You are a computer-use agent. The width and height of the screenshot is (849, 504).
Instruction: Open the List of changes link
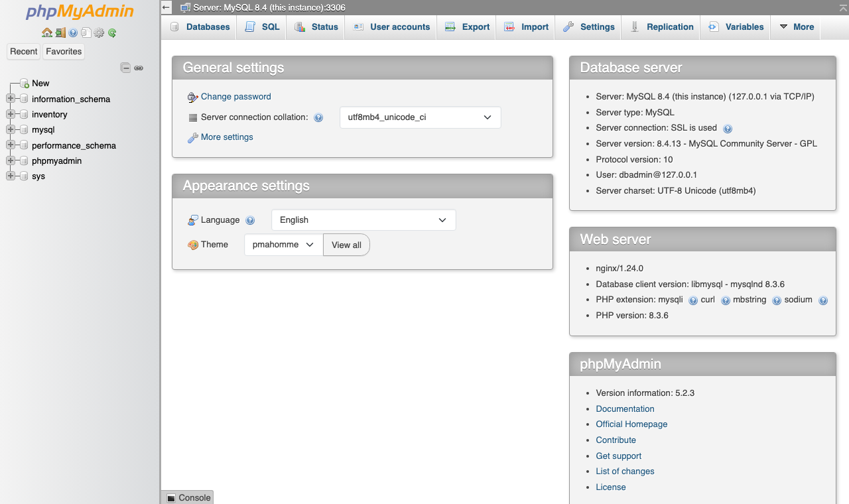click(x=625, y=472)
